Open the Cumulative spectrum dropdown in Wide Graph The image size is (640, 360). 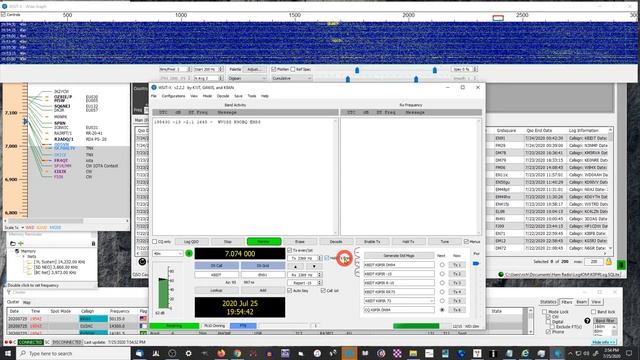point(292,78)
